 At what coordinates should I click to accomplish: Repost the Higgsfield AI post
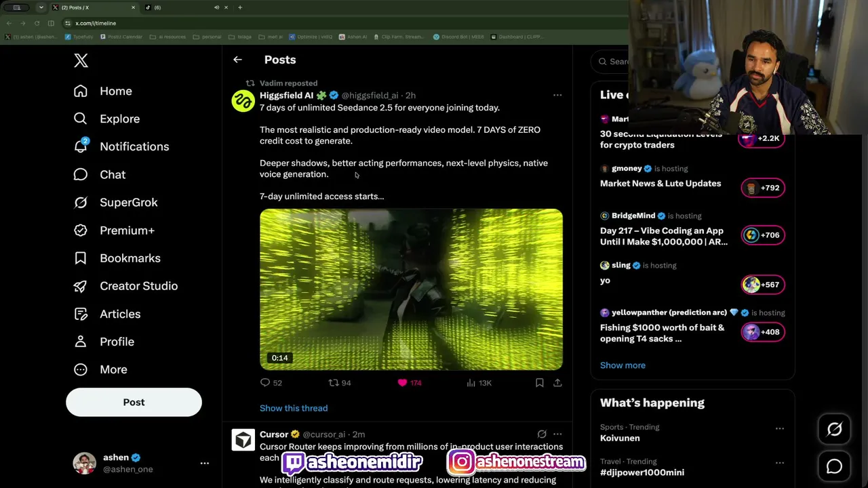tap(334, 383)
